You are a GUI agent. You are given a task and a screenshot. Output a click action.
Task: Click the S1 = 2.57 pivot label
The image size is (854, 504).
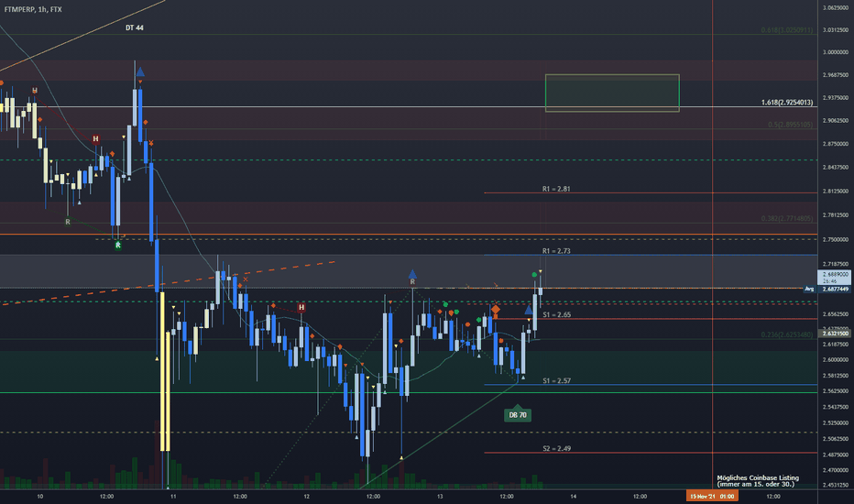pyautogui.click(x=556, y=381)
